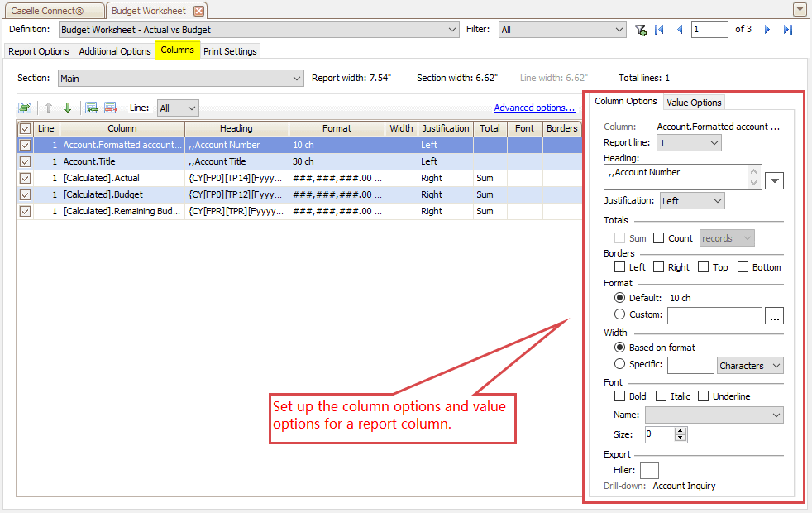Screen dimensions: 812x513
Task: Click the Custom format input field
Action: tap(714, 315)
